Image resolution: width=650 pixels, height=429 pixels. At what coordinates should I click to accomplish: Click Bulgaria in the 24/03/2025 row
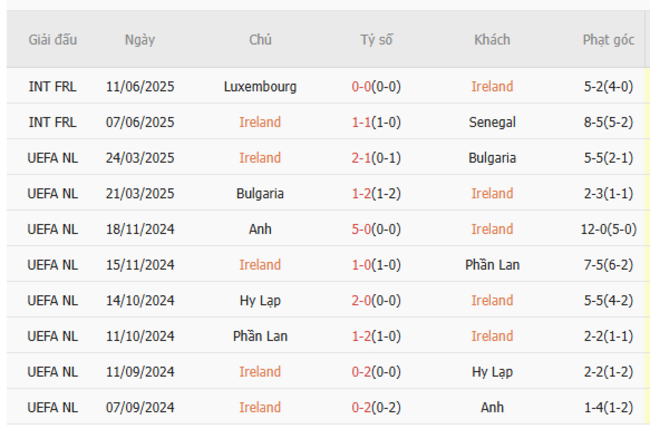(492, 158)
